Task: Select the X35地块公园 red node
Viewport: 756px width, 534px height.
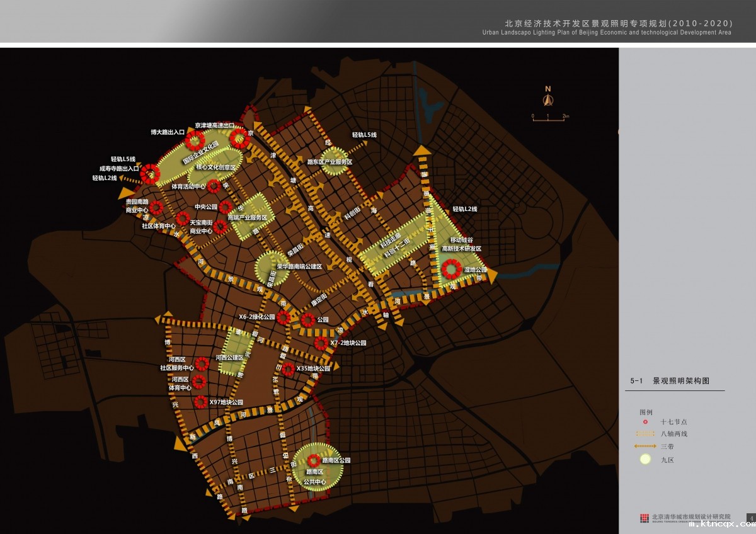Action: tap(288, 369)
